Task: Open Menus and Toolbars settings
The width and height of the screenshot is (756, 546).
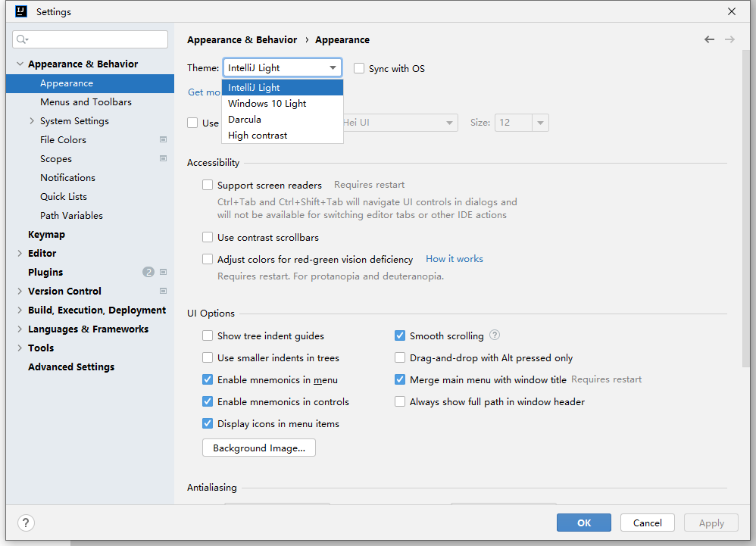Action: (86, 102)
